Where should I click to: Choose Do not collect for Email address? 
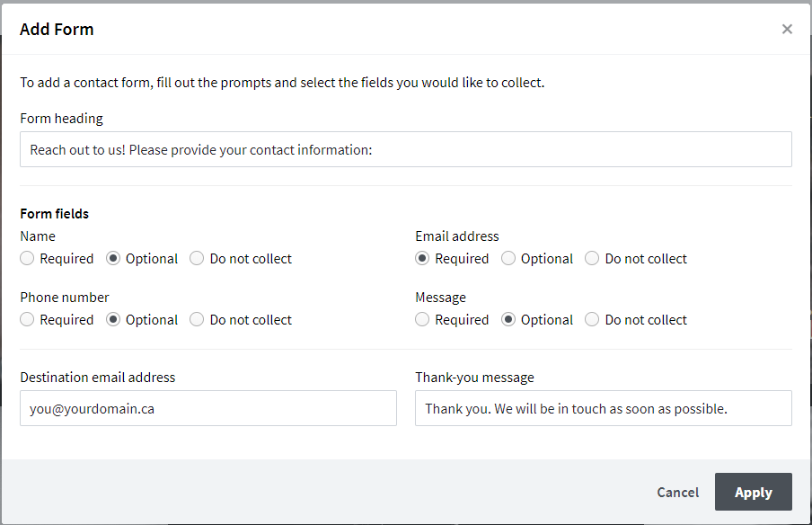(592, 259)
